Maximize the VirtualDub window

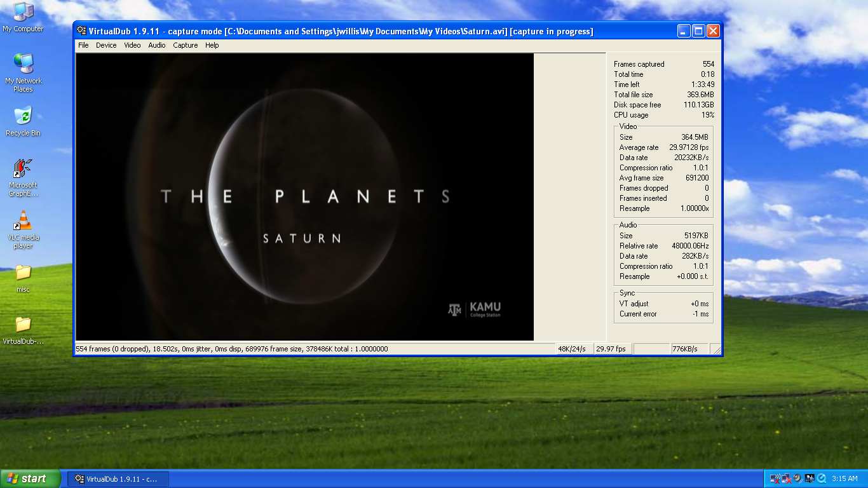[x=698, y=31]
